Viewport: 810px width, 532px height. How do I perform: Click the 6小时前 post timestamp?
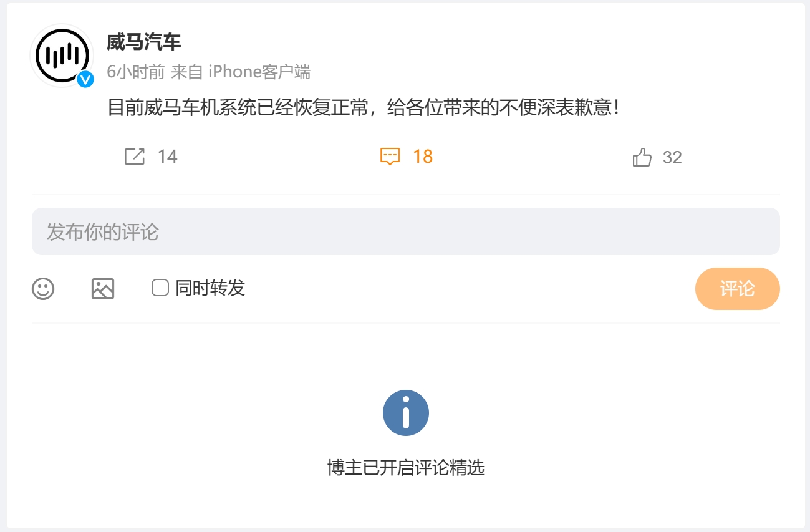click(135, 72)
